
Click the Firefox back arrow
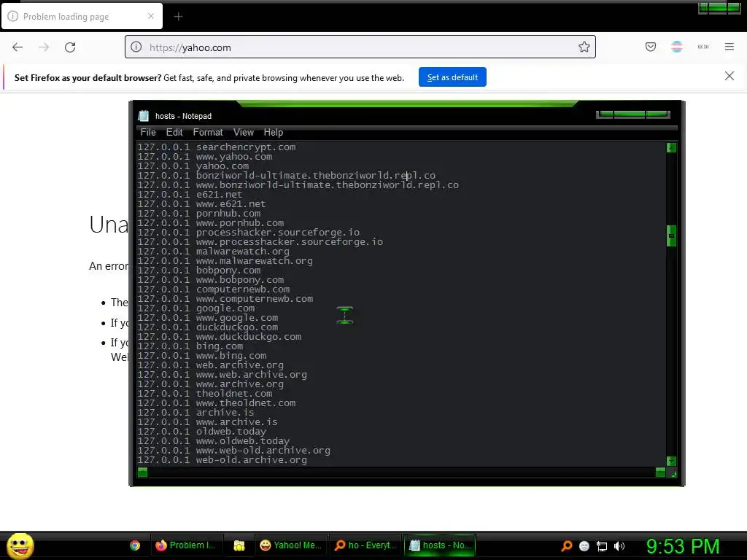click(18, 47)
